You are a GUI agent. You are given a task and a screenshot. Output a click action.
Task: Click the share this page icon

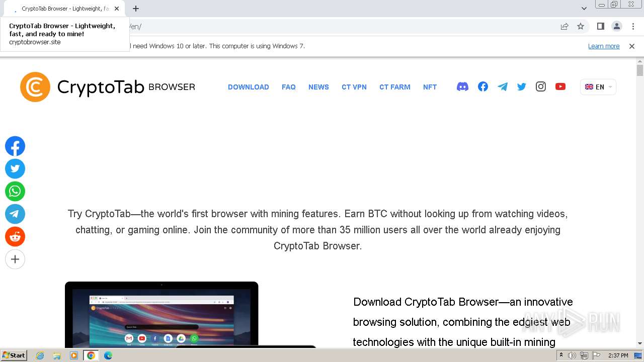pos(565,27)
